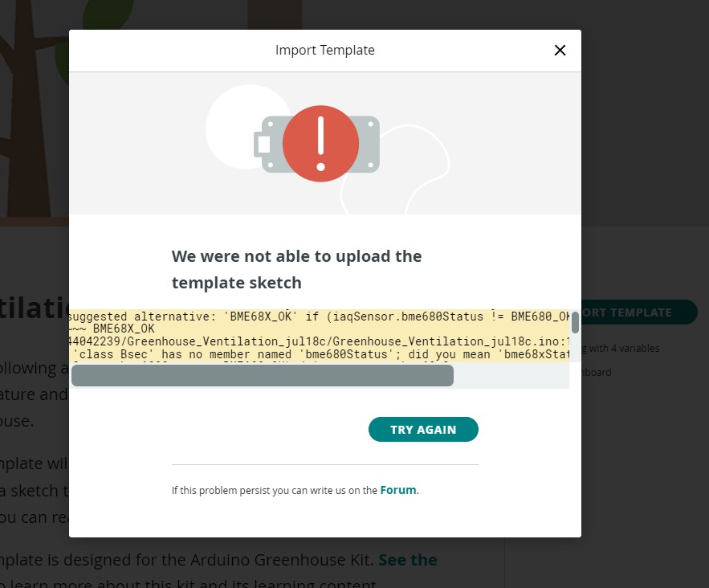This screenshot has height=588, width=709.
Task: Click the red exclamation error icon
Action: tap(320, 143)
